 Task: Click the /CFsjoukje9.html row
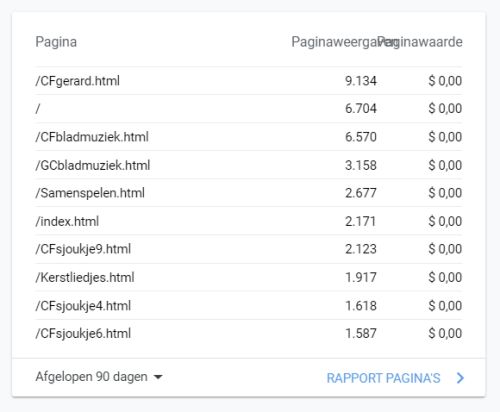pyautogui.click(x=249, y=249)
